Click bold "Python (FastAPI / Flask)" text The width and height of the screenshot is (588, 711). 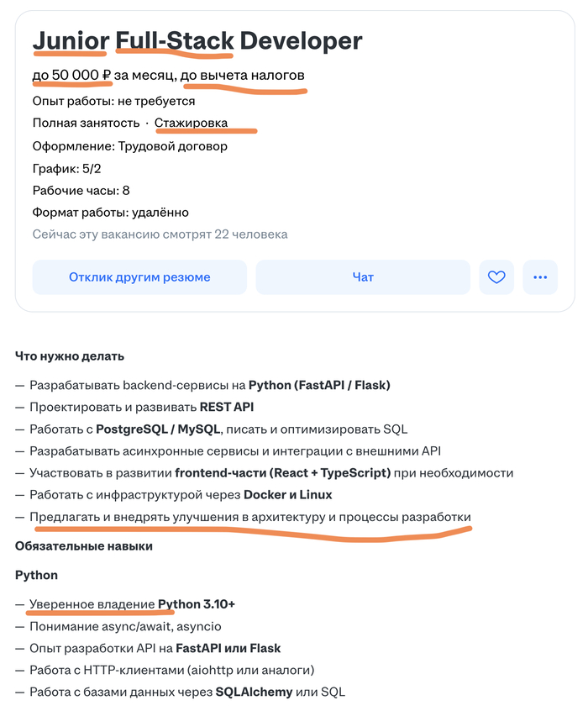coord(319,386)
